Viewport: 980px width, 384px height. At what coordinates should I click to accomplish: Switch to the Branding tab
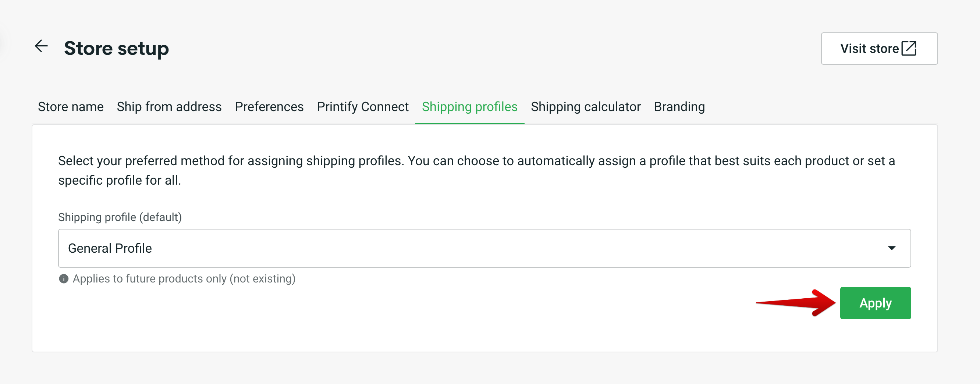[x=679, y=107]
